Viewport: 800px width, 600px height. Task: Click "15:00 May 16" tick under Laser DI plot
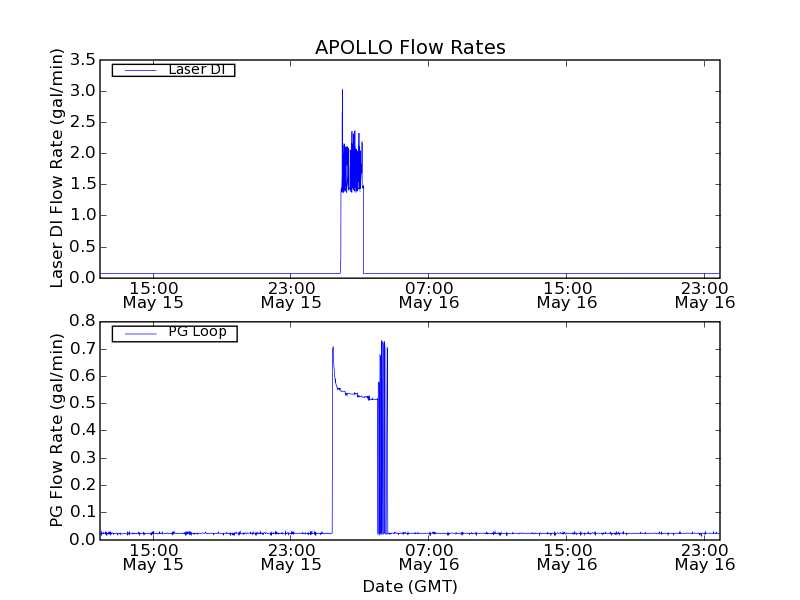tap(567, 295)
